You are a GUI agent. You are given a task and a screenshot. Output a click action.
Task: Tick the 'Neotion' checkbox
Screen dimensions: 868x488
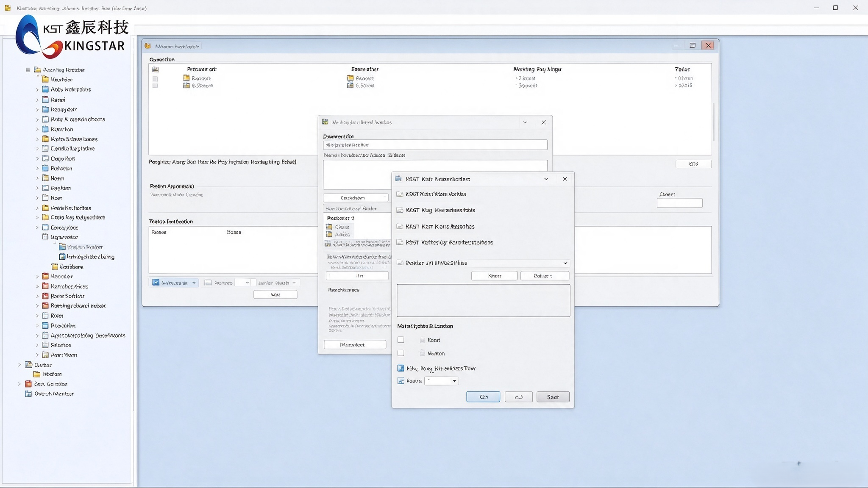tap(401, 353)
